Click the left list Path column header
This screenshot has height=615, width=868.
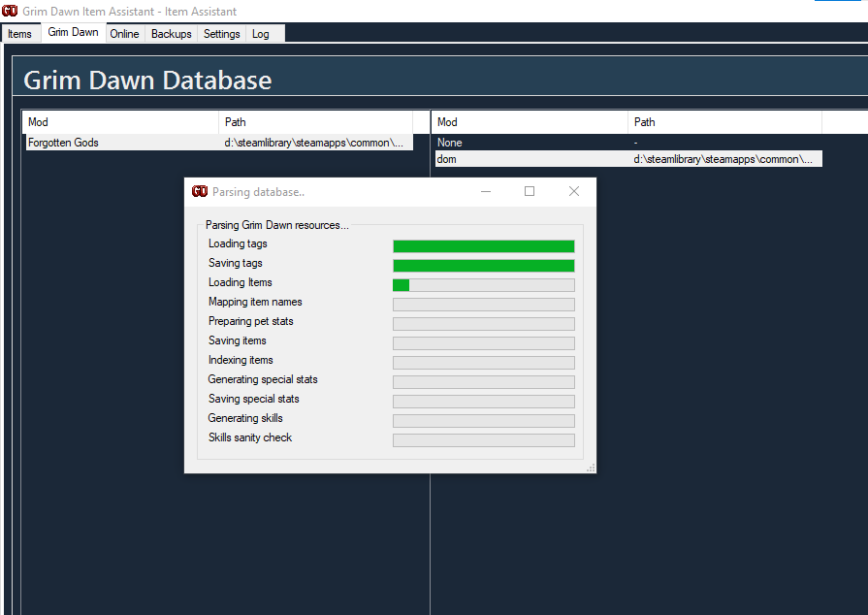(315, 122)
